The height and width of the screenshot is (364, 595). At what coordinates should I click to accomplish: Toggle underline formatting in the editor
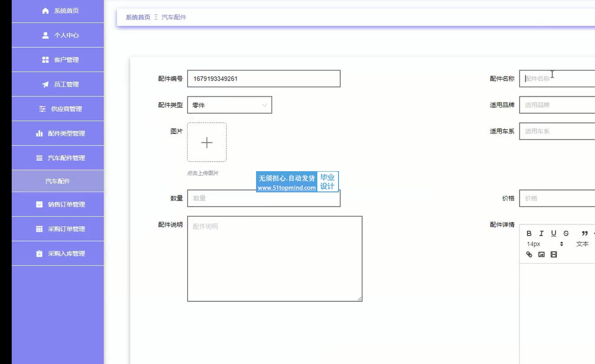[554, 233]
